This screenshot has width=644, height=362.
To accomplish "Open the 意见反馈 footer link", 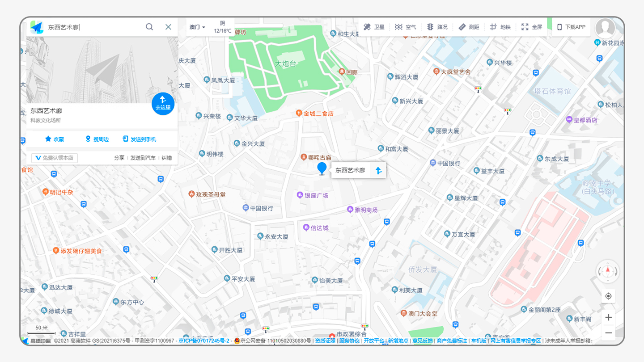I will point(422,341).
